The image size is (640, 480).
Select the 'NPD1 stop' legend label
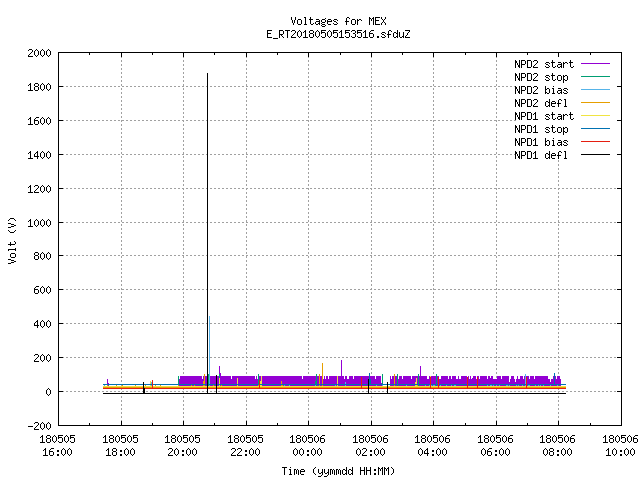541,129
